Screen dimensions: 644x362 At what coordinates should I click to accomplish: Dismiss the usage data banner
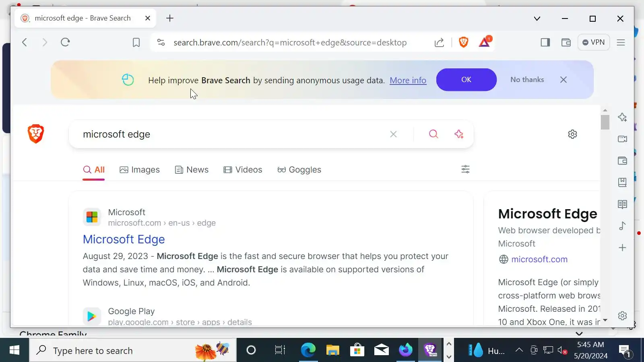click(x=563, y=80)
